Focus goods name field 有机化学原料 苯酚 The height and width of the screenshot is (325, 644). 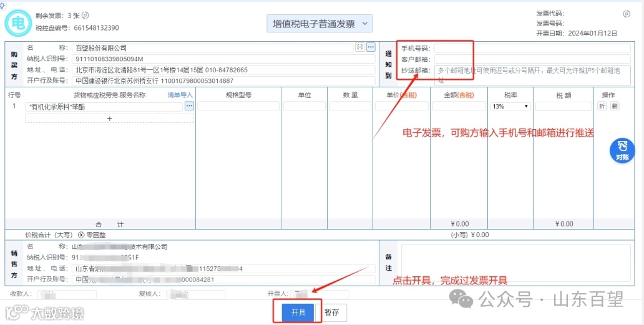click(104, 106)
